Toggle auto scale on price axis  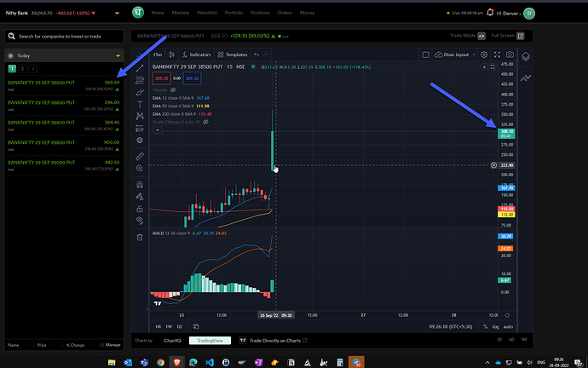click(508, 327)
